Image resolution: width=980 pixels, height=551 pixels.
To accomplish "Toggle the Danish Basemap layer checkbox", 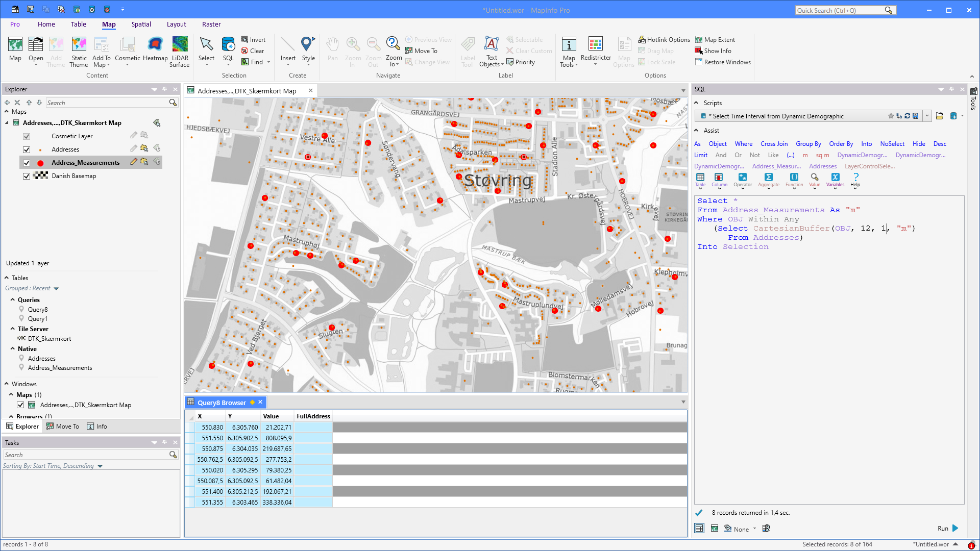I will [x=27, y=176].
